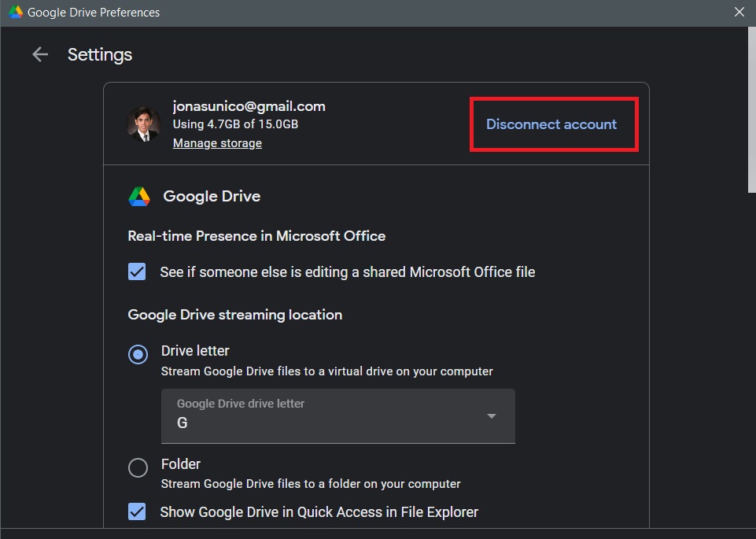Click the vertical scrollbar thumb
The image size is (756, 539).
[751, 110]
